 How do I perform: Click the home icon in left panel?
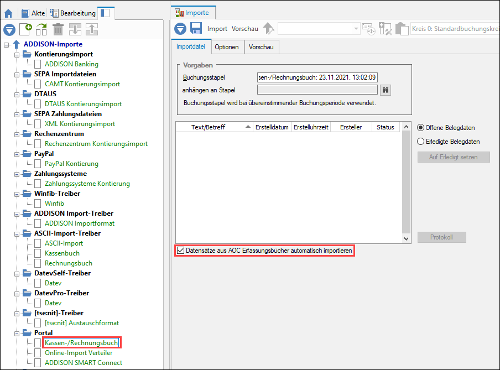coord(8,13)
